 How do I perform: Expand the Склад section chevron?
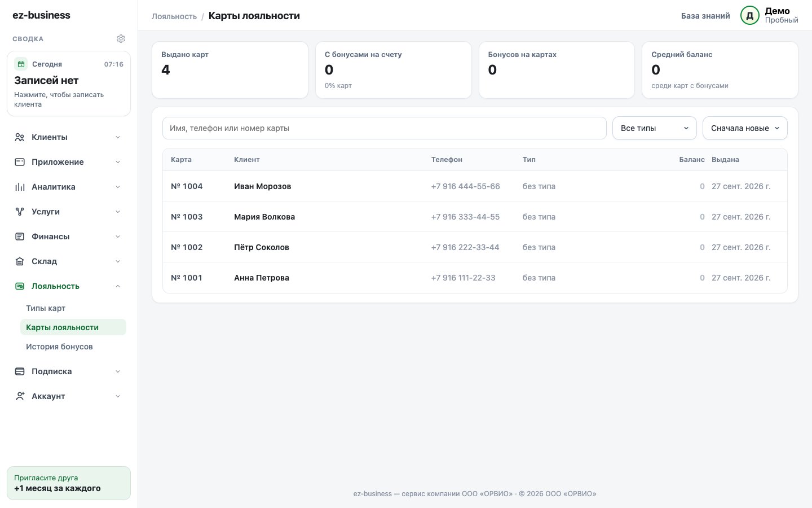tap(118, 261)
